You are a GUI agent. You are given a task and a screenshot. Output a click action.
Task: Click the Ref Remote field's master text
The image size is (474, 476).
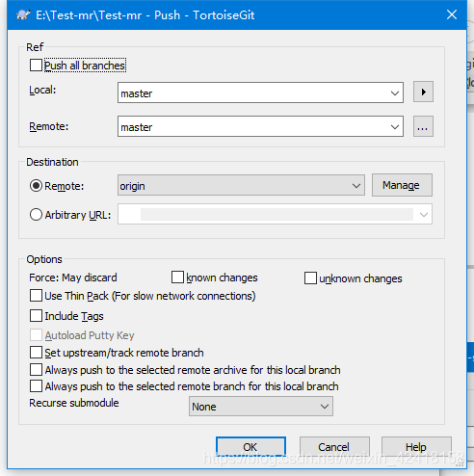click(x=137, y=127)
